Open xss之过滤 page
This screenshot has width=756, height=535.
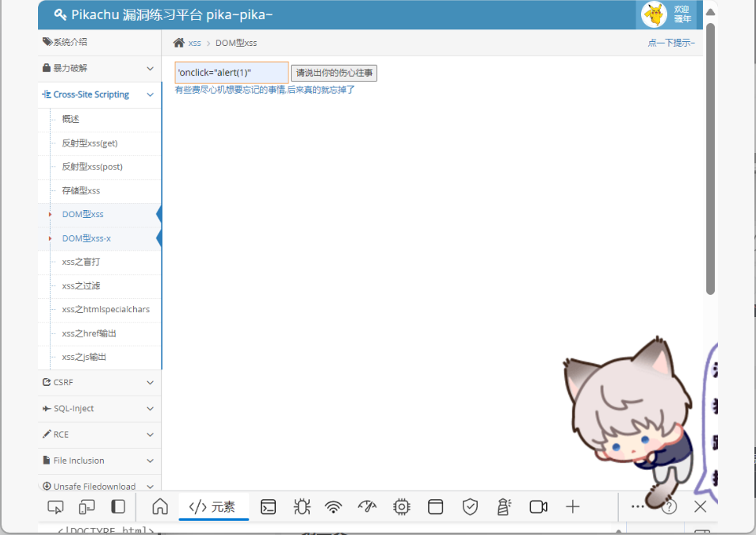tap(81, 286)
